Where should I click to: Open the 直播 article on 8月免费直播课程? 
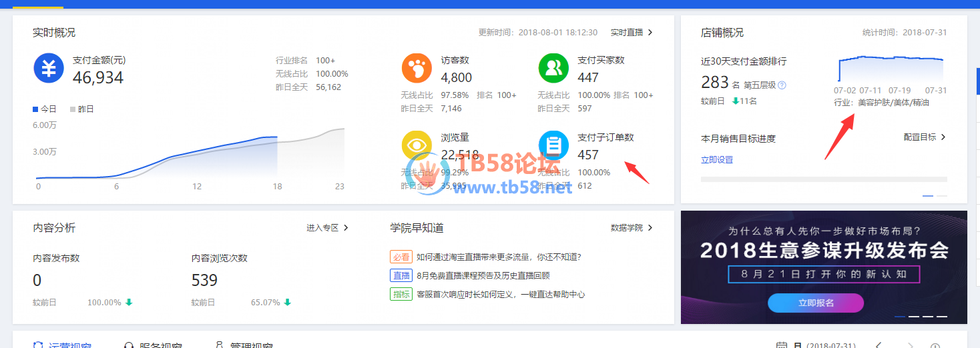click(483, 275)
